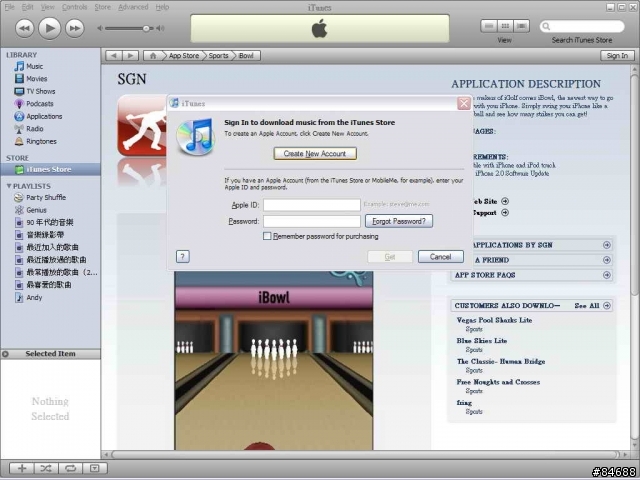The image size is (640, 480).
Task: Open the Help menu
Action: [x=162, y=7]
